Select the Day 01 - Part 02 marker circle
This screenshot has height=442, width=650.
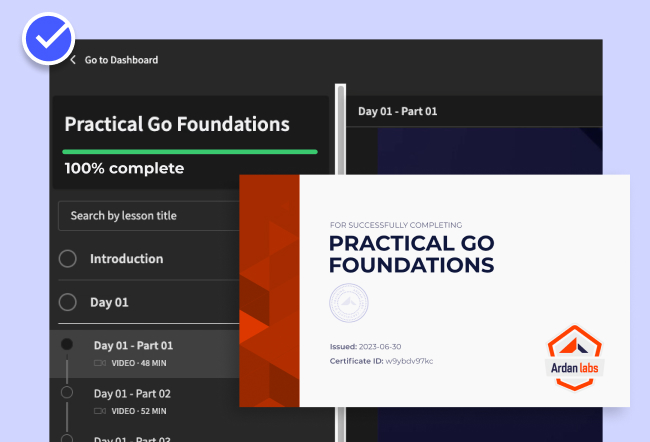coord(67,392)
